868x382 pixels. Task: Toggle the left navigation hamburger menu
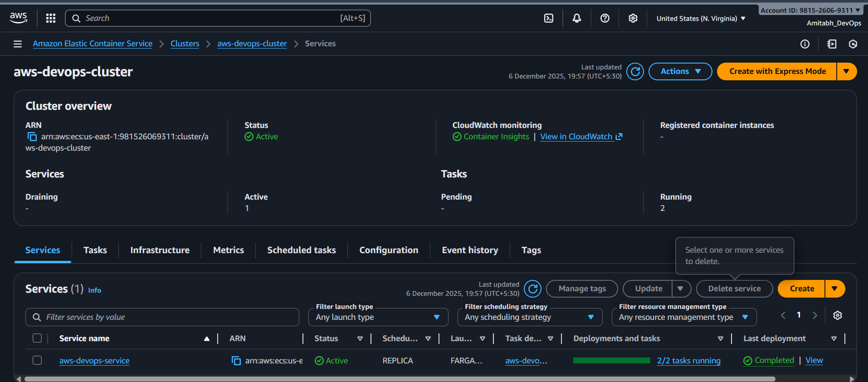point(18,44)
